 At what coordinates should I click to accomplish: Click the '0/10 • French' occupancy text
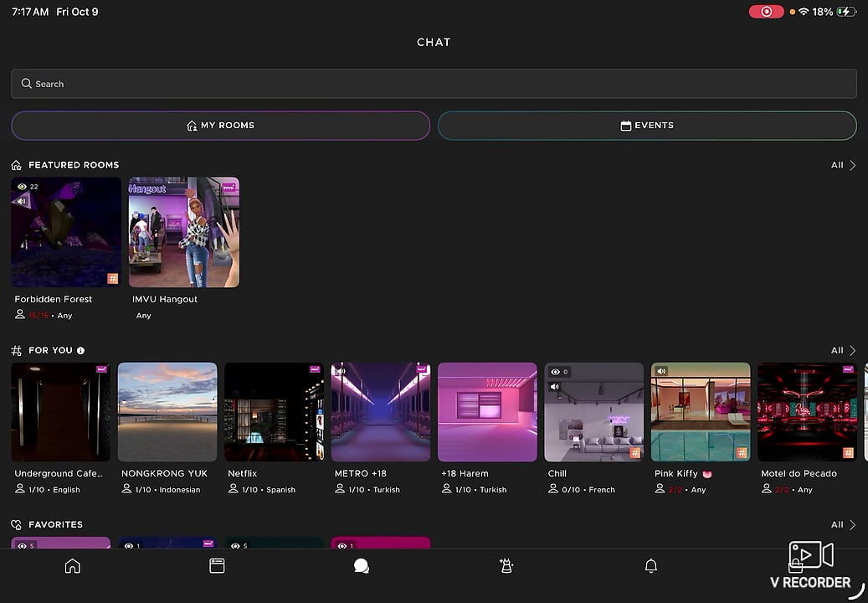(588, 489)
